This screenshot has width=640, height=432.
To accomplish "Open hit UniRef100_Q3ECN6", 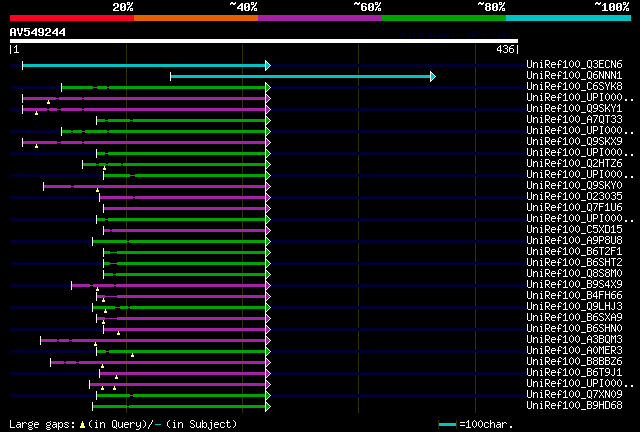I will [574, 64].
